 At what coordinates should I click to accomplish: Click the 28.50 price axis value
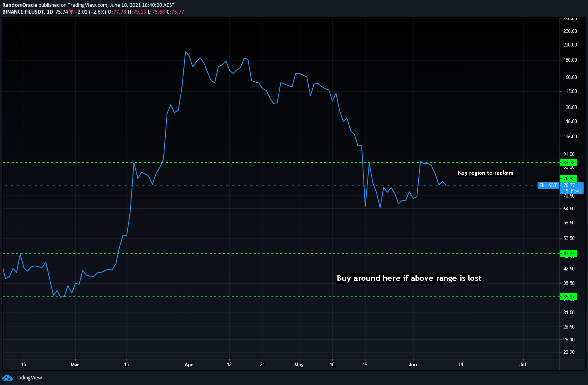click(x=569, y=327)
